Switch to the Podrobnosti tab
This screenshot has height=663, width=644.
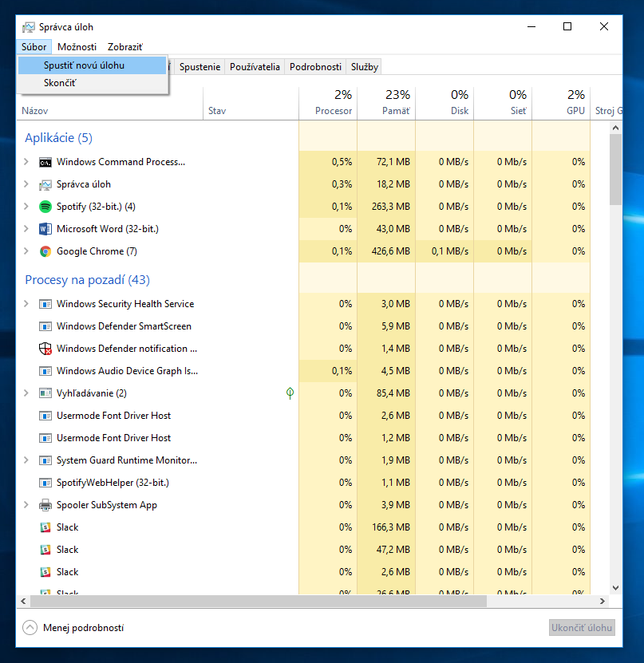(315, 67)
